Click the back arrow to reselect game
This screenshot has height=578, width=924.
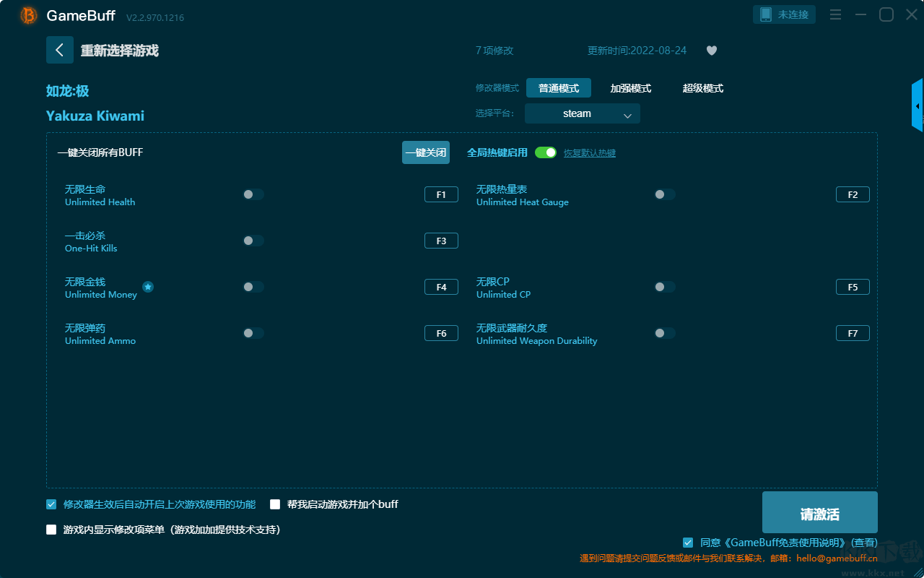(60, 50)
